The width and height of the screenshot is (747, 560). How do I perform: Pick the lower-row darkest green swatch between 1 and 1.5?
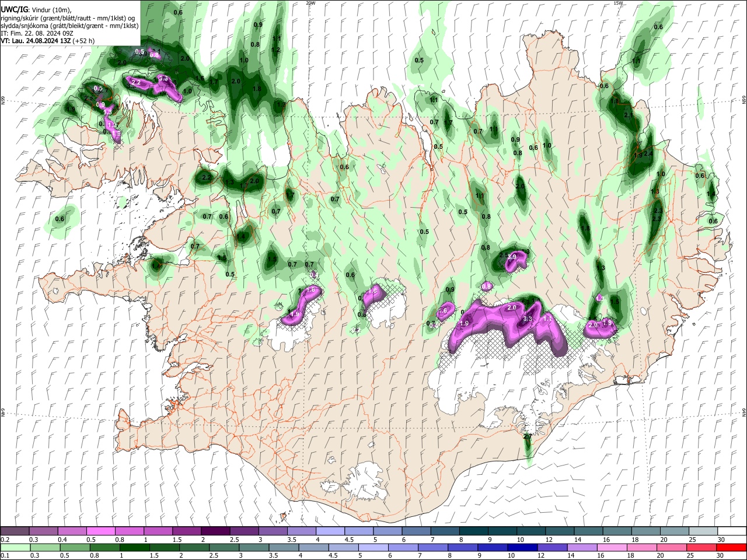click(x=134, y=547)
